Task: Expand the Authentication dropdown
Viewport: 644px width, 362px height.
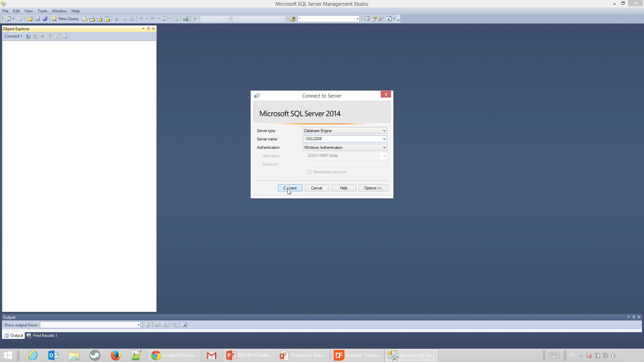Action: pos(384,147)
